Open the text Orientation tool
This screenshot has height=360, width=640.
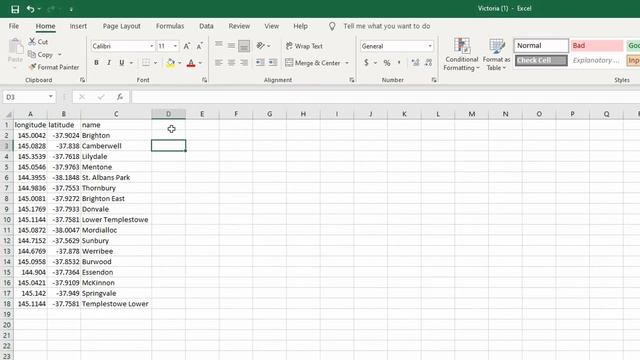[x=261, y=46]
